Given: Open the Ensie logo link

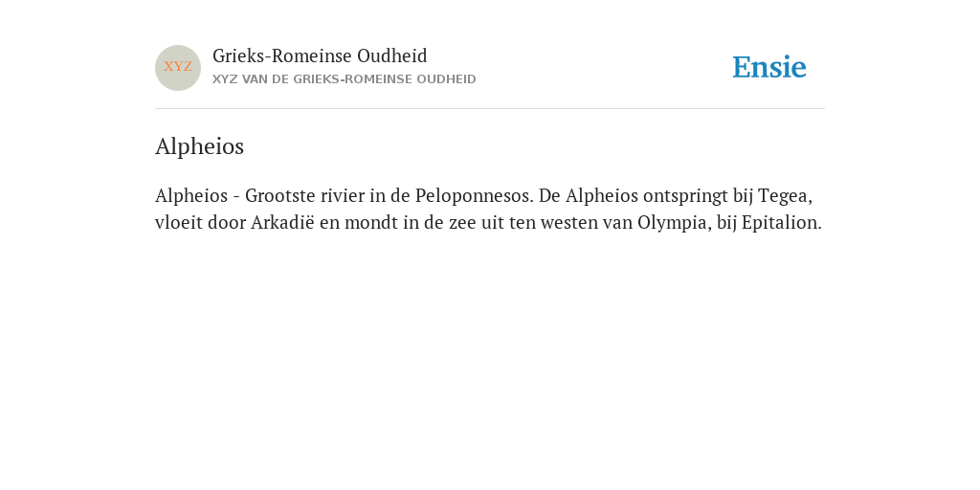Looking at the screenshot, I should point(769,67).
